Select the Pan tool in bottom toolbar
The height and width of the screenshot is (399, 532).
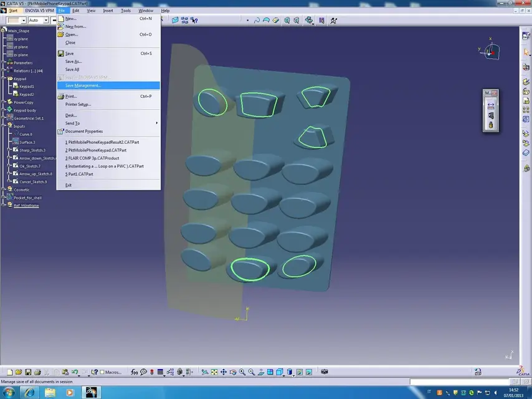[224, 372]
